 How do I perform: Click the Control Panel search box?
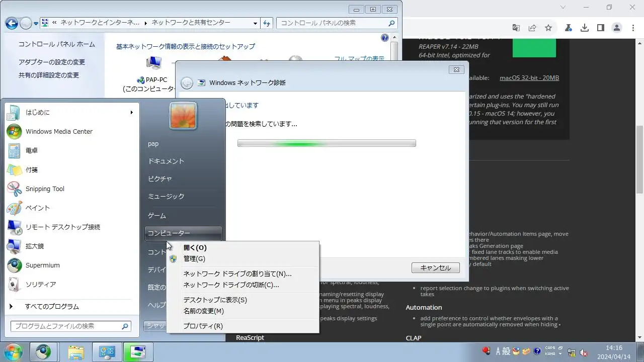337,23
